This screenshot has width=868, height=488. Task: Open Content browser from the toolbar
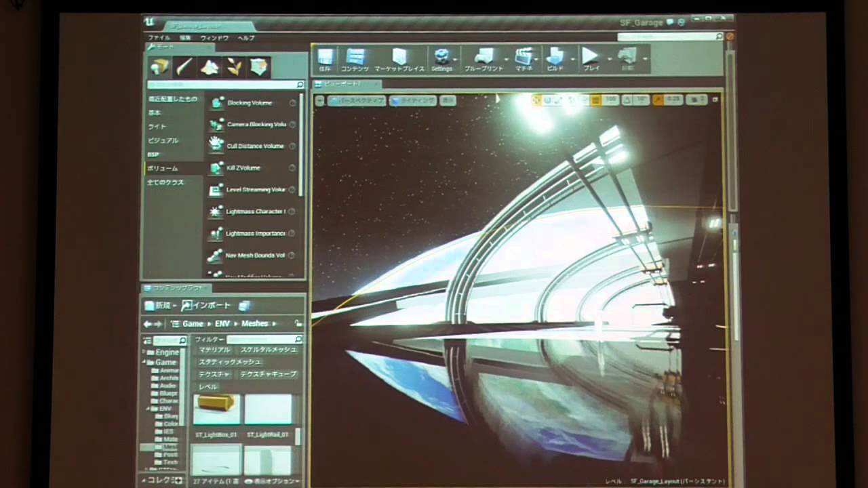(x=355, y=57)
